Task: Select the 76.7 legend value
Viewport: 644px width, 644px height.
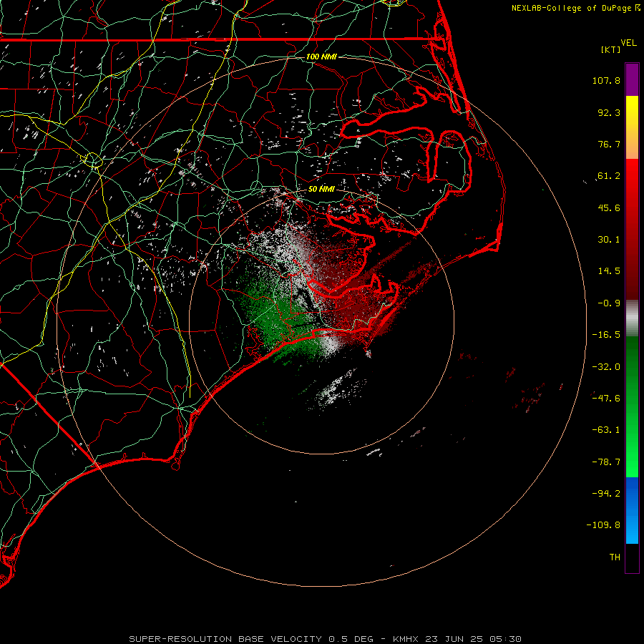Action: pyautogui.click(x=609, y=144)
